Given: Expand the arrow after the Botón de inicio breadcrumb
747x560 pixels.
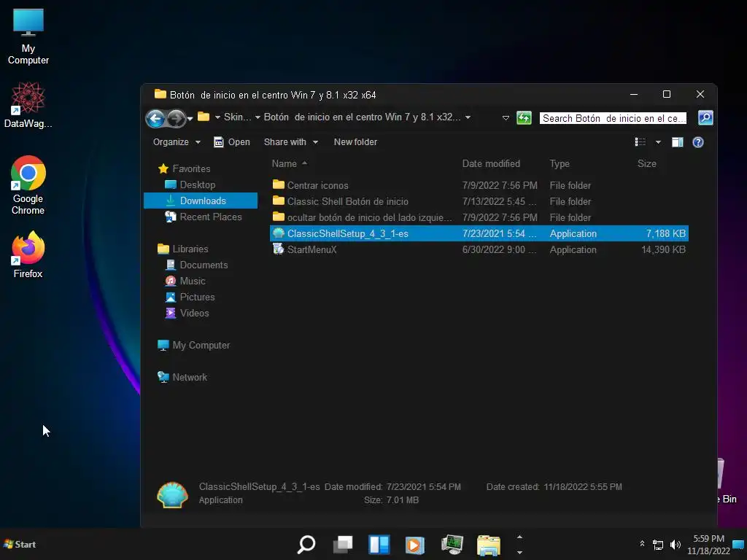Looking at the screenshot, I should [468, 117].
